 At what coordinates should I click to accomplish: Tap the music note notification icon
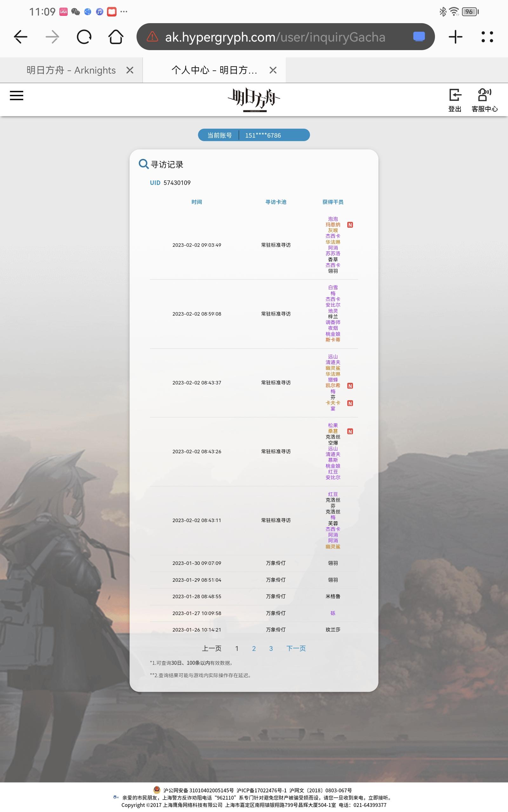click(x=99, y=12)
